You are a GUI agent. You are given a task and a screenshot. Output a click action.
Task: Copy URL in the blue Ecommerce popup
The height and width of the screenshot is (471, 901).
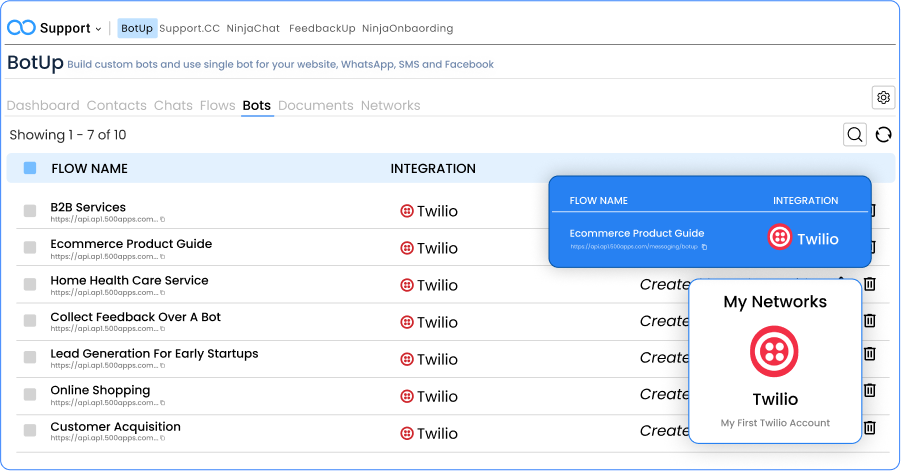tap(704, 247)
